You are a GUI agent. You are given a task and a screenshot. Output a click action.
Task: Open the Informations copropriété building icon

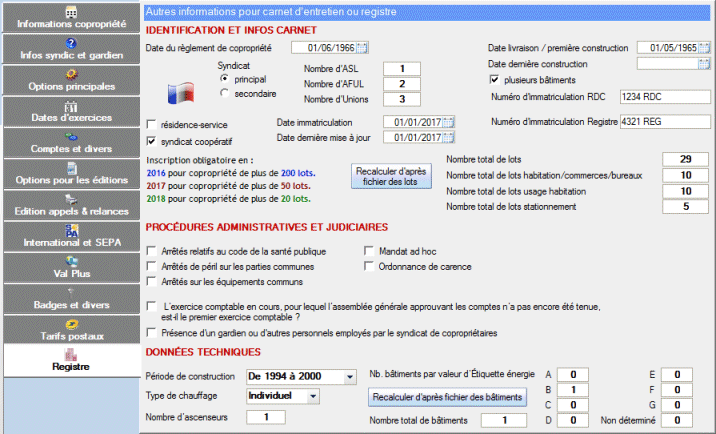[71, 12]
